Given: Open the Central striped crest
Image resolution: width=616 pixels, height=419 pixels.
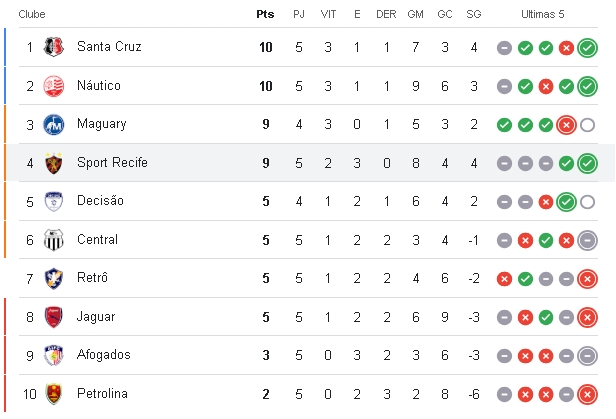Looking at the screenshot, I should coord(54,240).
